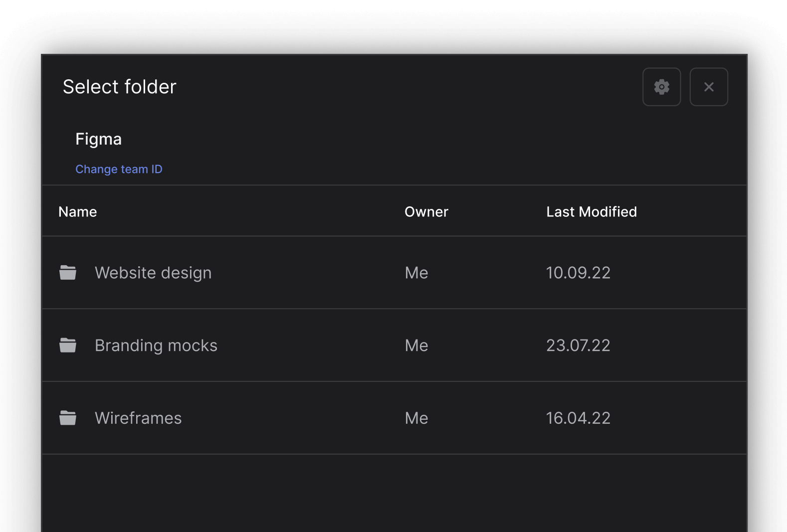Open the settings gear icon
The width and height of the screenshot is (787, 532).
tap(661, 87)
